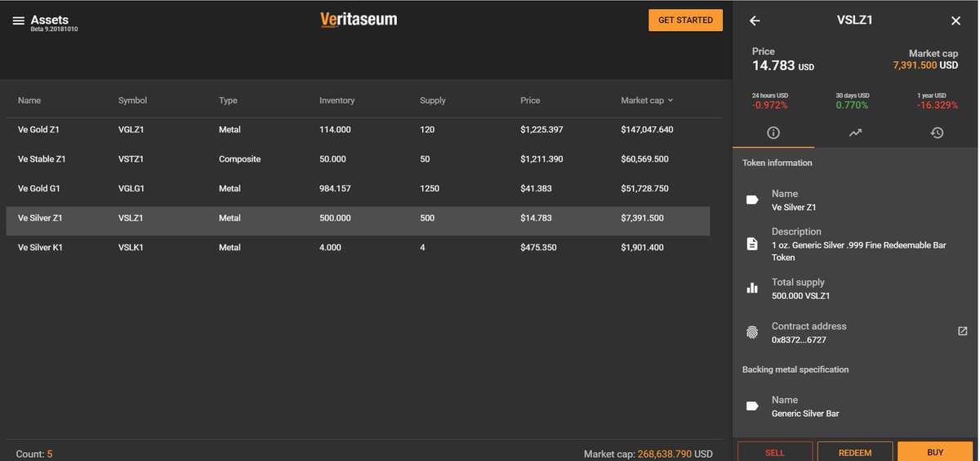The height and width of the screenshot is (461, 980).
Task: Click the 1250 supply cell
Action: [430, 188]
